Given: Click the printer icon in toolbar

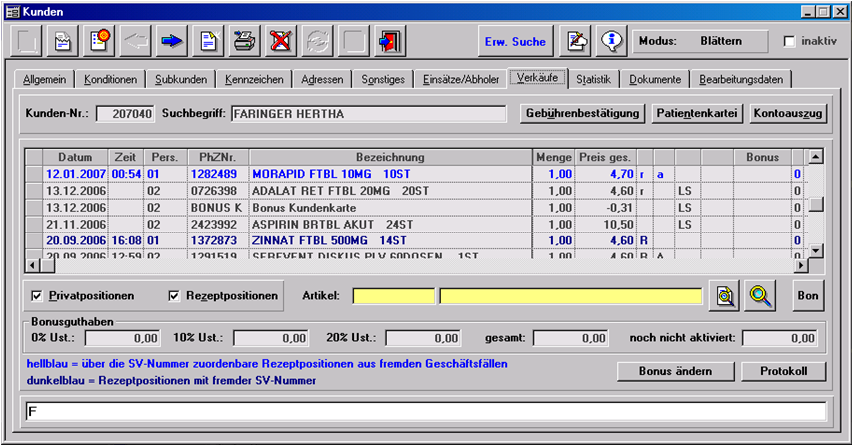Looking at the screenshot, I should click(244, 42).
